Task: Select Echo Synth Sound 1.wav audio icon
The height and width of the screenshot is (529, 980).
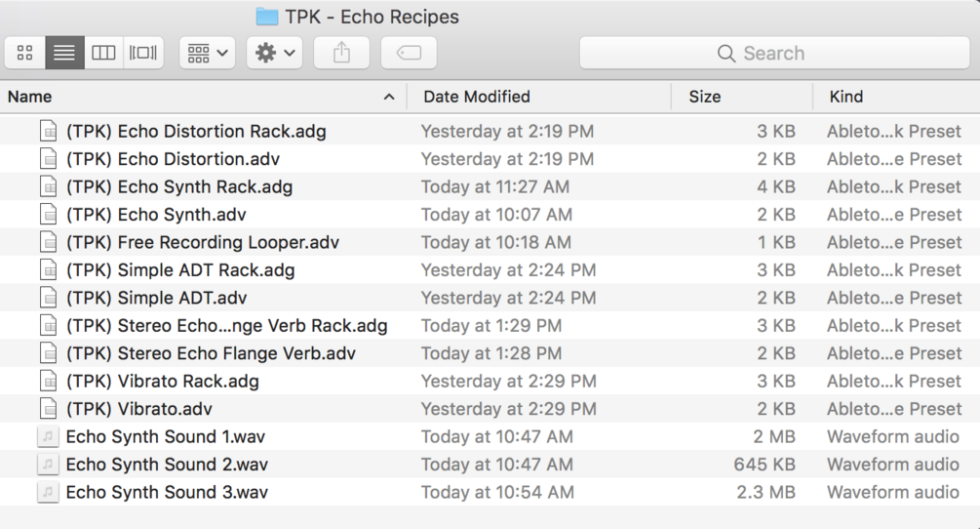Action: [x=48, y=437]
